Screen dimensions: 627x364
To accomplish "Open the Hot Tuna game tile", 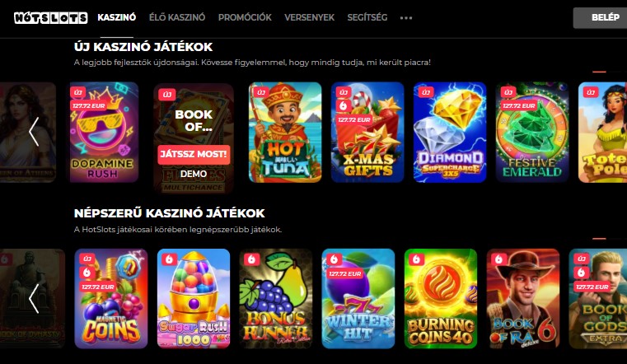I will point(285,133).
